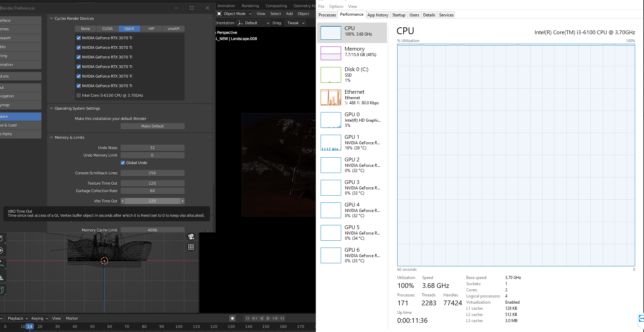This screenshot has height=332, width=644.
Task: Open Save & Load preferences section
Action: pyautogui.click(x=21, y=125)
